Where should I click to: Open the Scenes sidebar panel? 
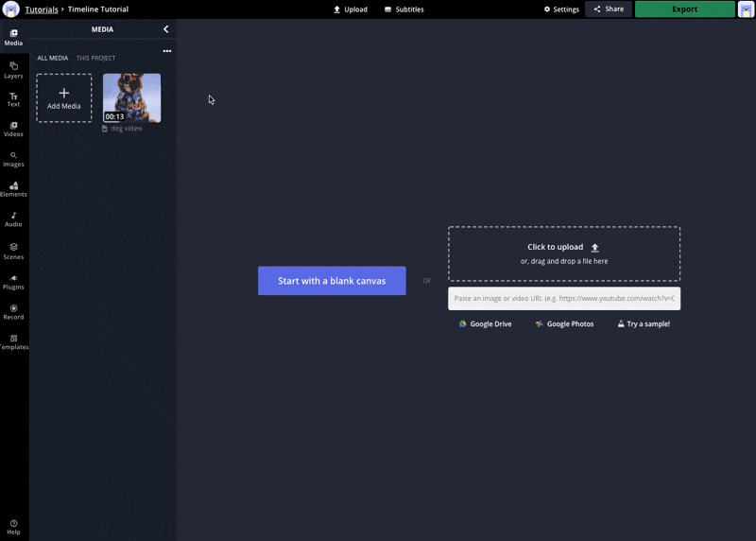point(13,251)
